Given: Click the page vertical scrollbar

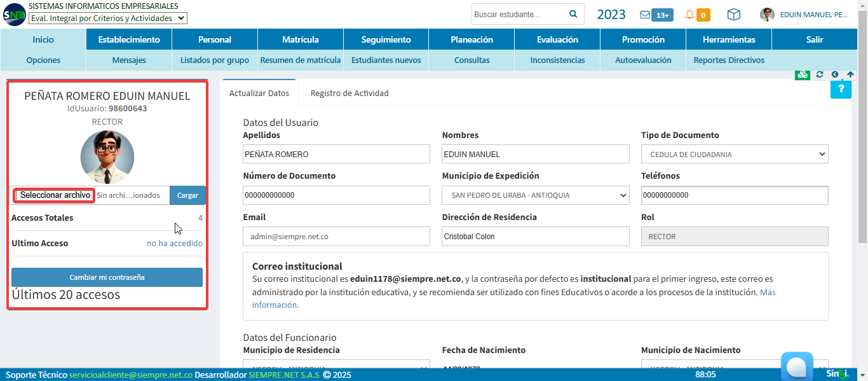Looking at the screenshot, I should pyautogui.click(x=862, y=127).
